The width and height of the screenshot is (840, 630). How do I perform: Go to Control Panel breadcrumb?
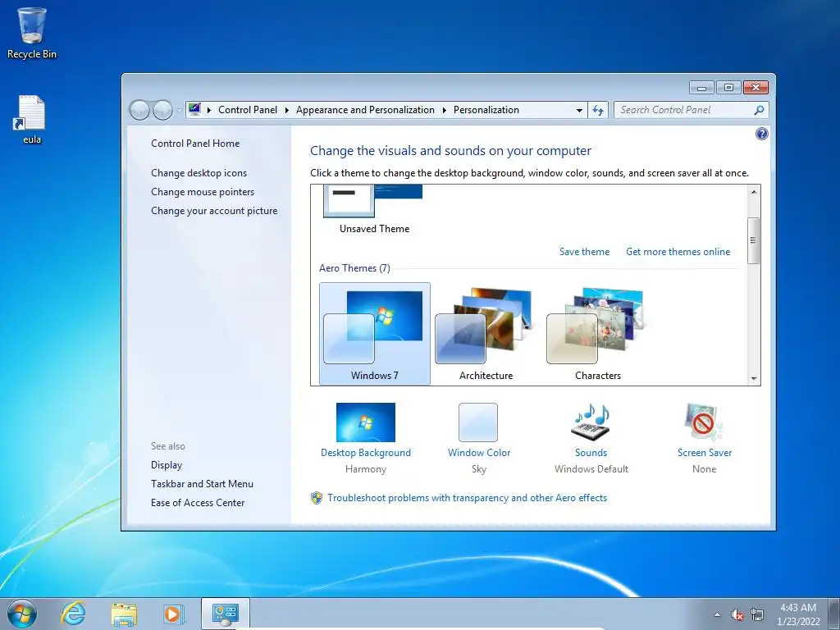(x=248, y=110)
